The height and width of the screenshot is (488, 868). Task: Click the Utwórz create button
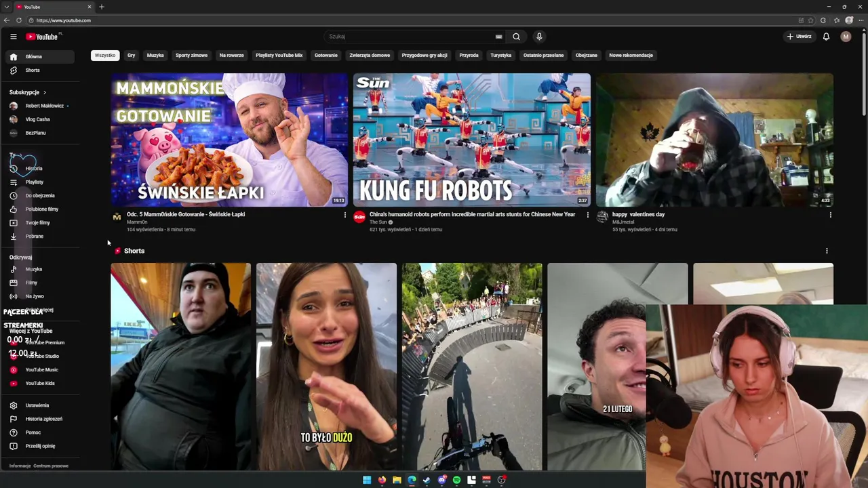799,37
